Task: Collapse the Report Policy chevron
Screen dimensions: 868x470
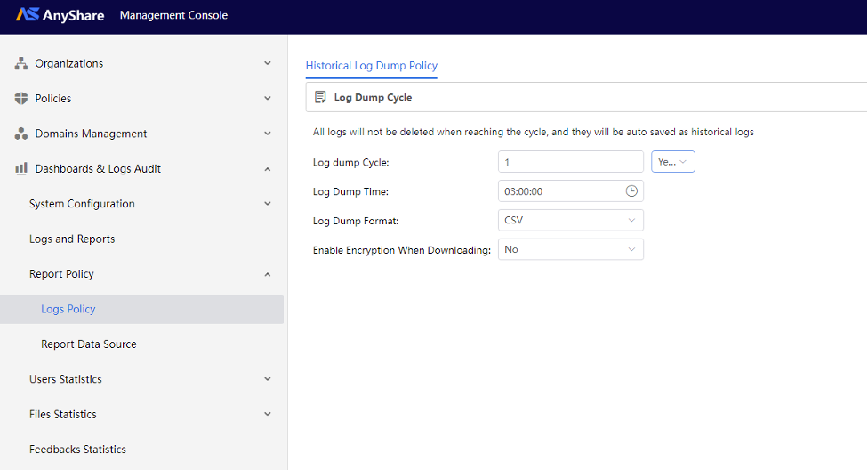Action: [268, 274]
